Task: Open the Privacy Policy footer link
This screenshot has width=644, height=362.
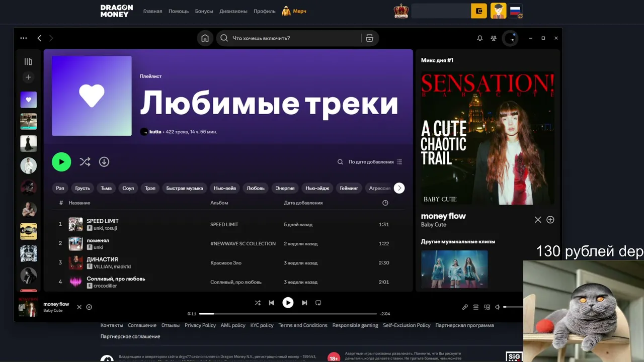Action: (200, 325)
